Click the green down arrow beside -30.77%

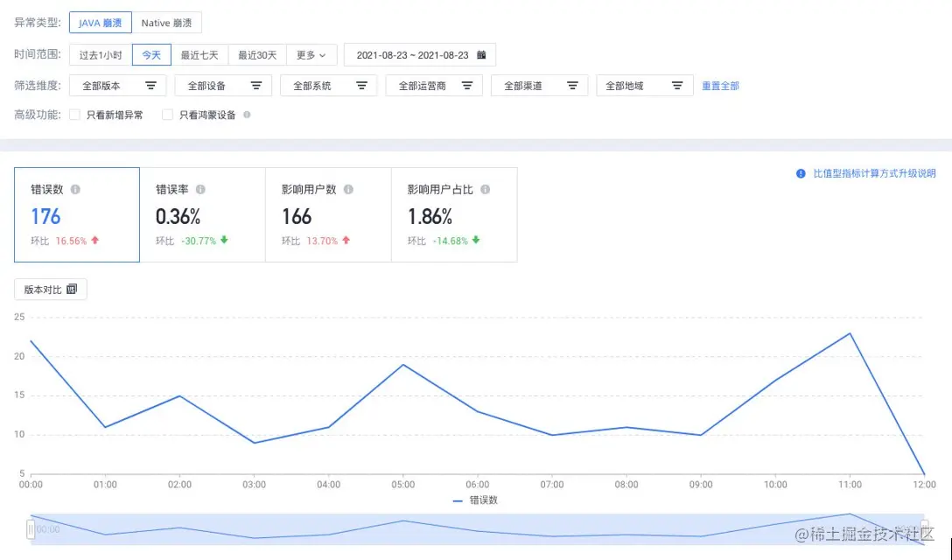tap(224, 240)
